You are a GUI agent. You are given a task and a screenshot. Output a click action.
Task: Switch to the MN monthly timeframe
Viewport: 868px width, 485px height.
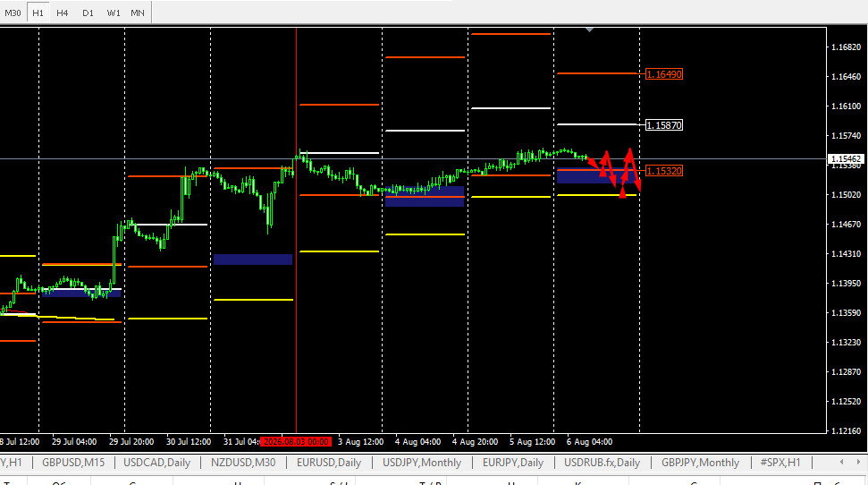point(138,13)
